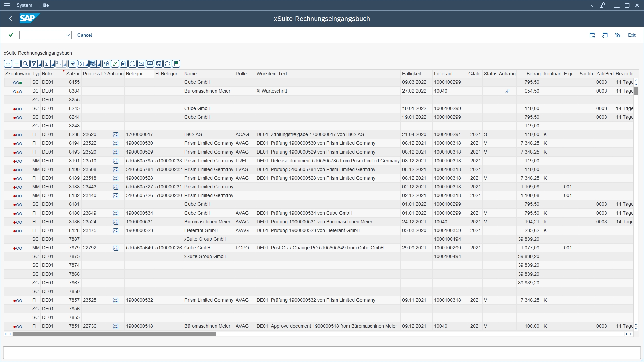Click the calendar icon in toolbar

point(124,64)
